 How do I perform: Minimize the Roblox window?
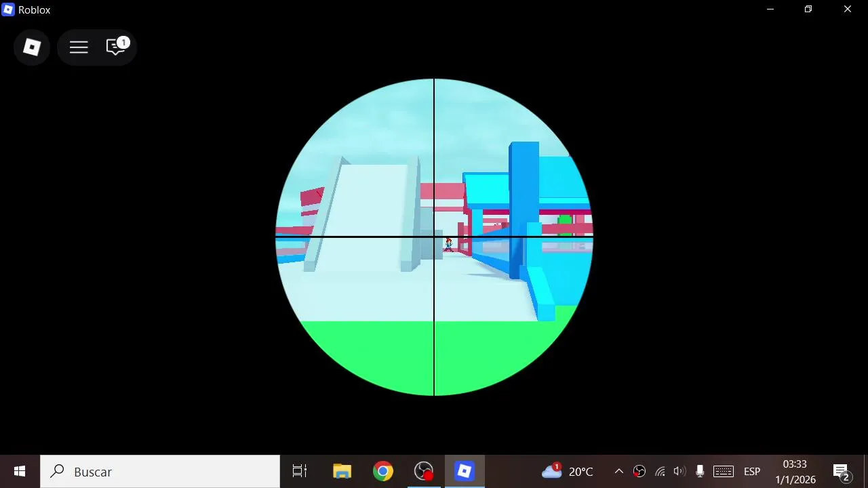point(770,9)
